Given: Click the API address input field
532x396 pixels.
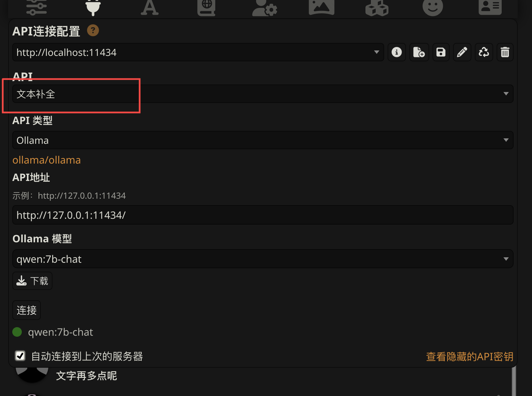Looking at the screenshot, I should coord(263,215).
